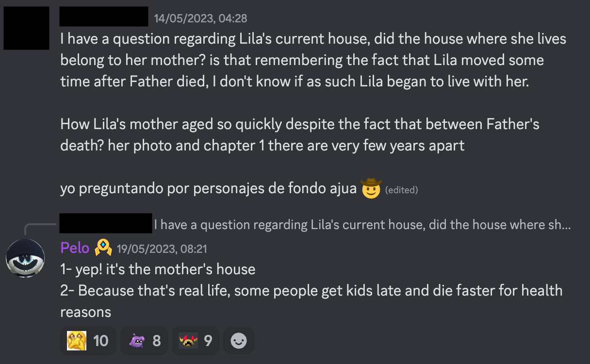Click the gold role badge beside Pelo

point(103,248)
